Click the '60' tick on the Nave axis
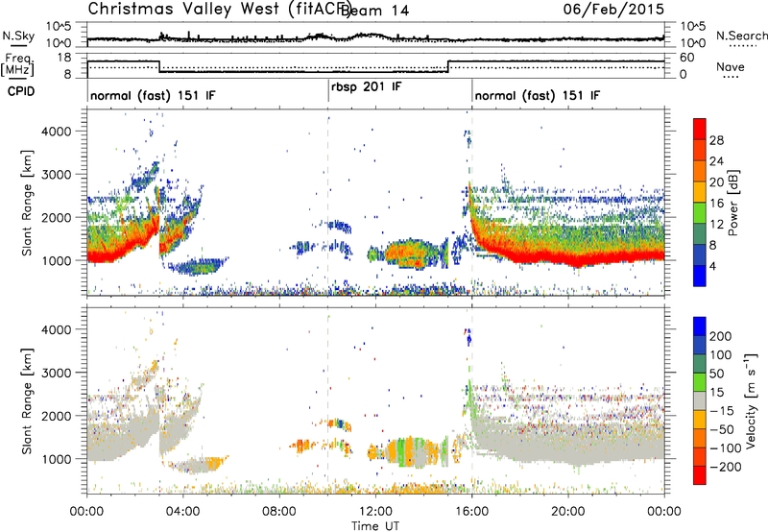The width and height of the screenshot is (768, 532). (687, 58)
